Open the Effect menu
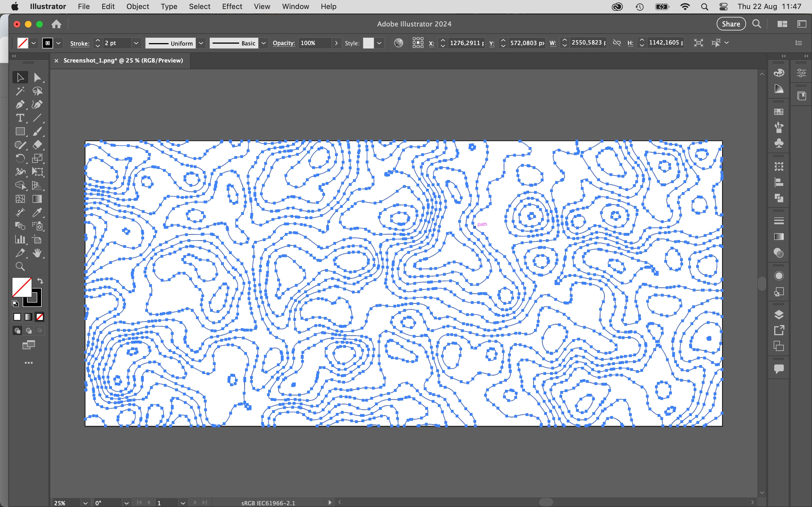 [x=232, y=6]
